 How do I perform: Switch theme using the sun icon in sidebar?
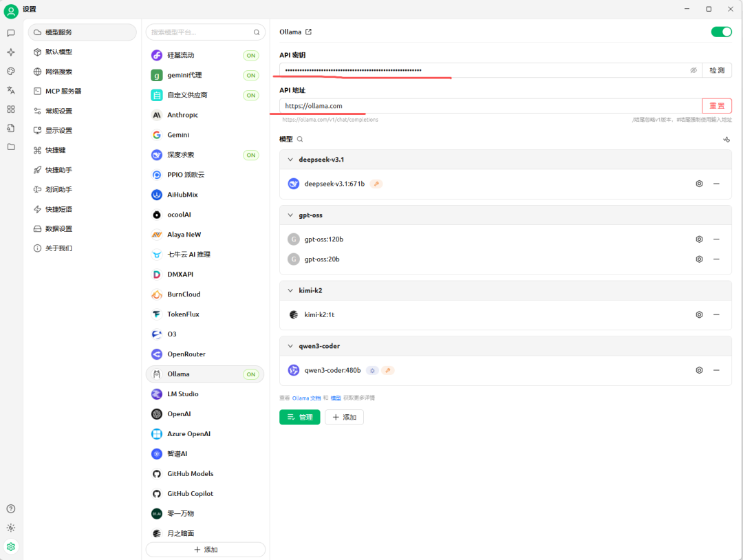[11, 528]
